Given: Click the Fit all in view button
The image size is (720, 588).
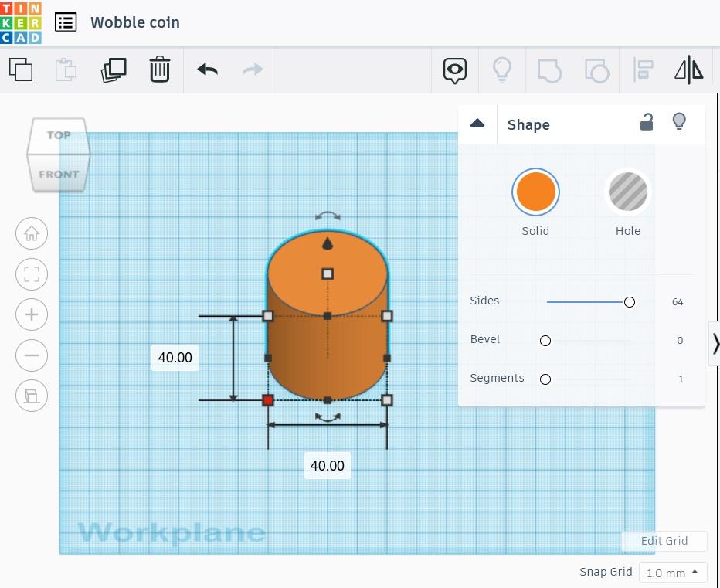Looking at the screenshot, I should [32, 274].
